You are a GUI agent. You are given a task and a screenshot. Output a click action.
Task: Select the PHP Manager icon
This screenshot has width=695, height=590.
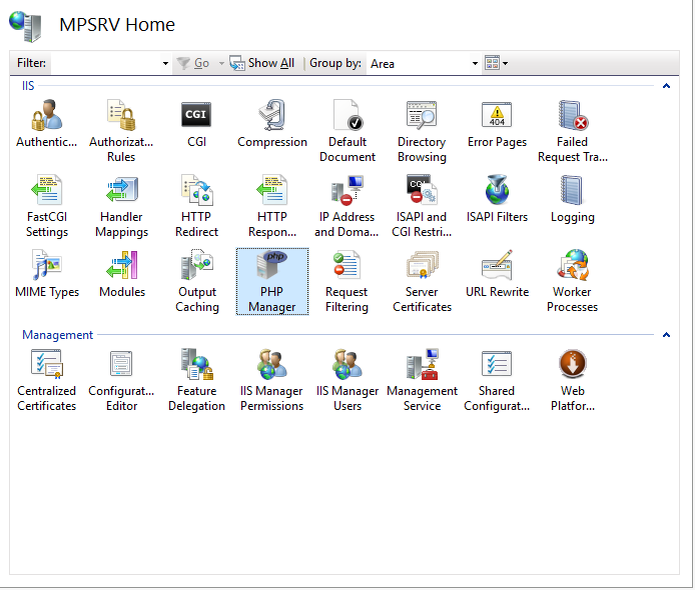272,281
